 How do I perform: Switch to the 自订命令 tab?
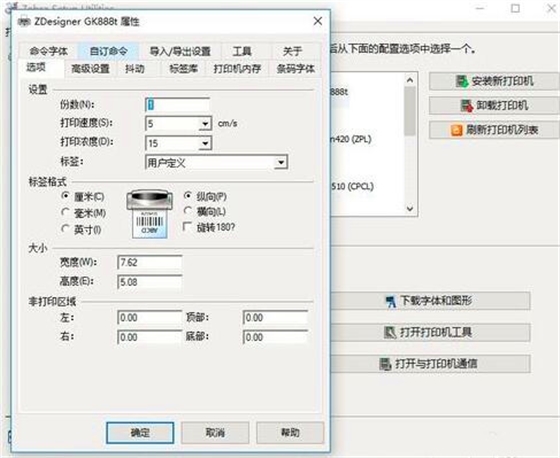pyautogui.click(x=109, y=51)
